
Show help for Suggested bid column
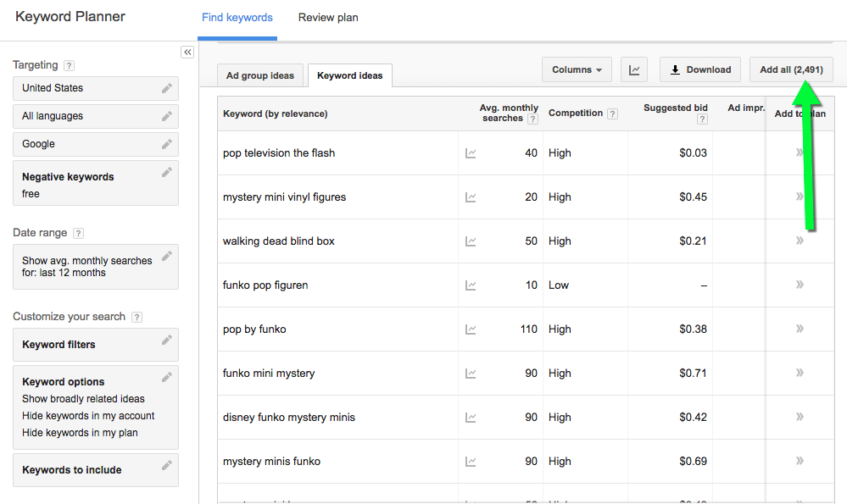pyautogui.click(x=702, y=119)
